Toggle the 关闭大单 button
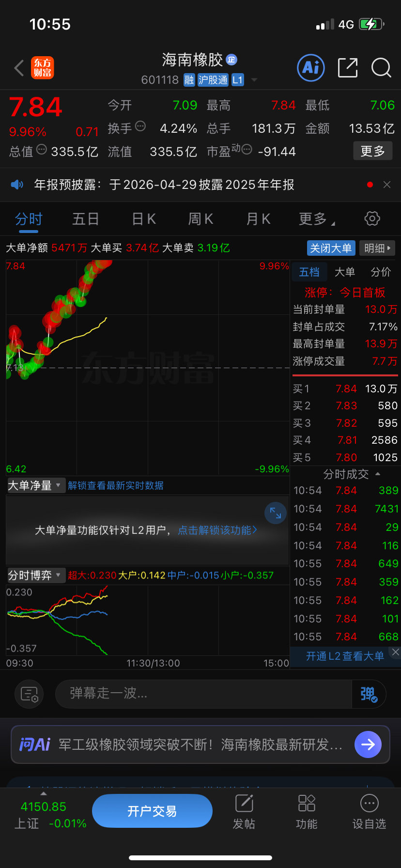The height and width of the screenshot is (868, 401). pyautogui.click(x=331, y=248)
